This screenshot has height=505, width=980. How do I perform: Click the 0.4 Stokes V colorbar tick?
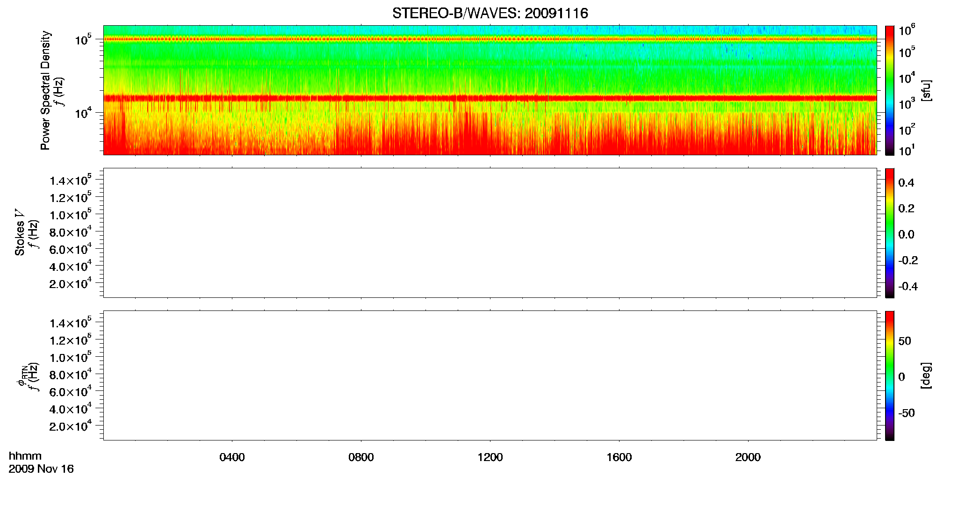pos(906,183)
